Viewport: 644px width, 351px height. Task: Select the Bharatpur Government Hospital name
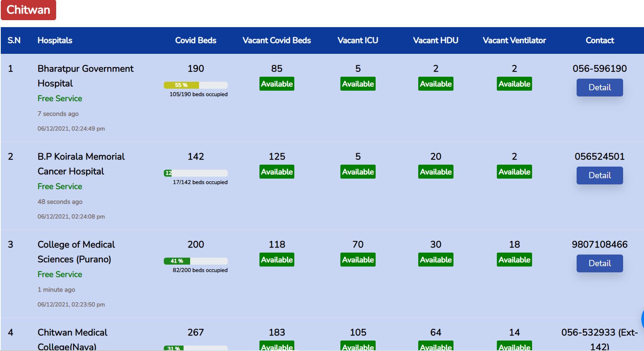pos(86,76)
